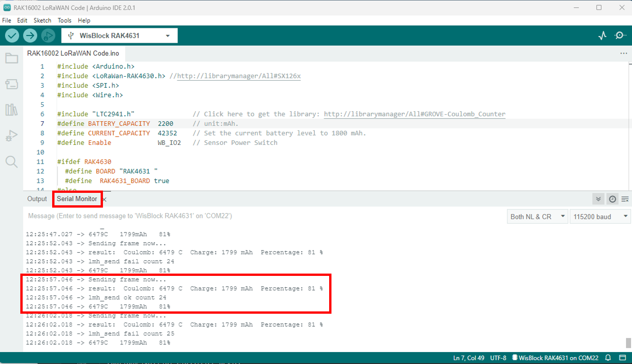Viewport: 632px width, 364px height.
Task: Click the notifications bell in status bar
Action: pyautogui.click(x=608, y=358)
